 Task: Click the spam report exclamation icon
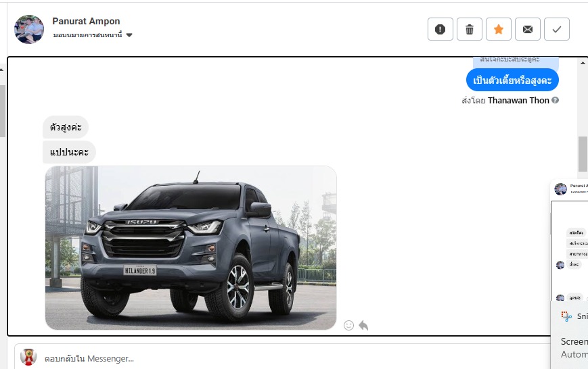(x=440, y=29)
